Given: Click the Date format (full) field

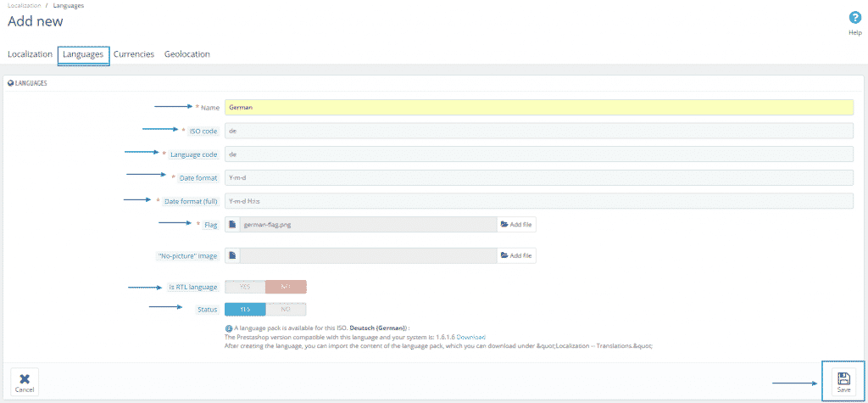Looking at the screenshot, I should point(538,201).
